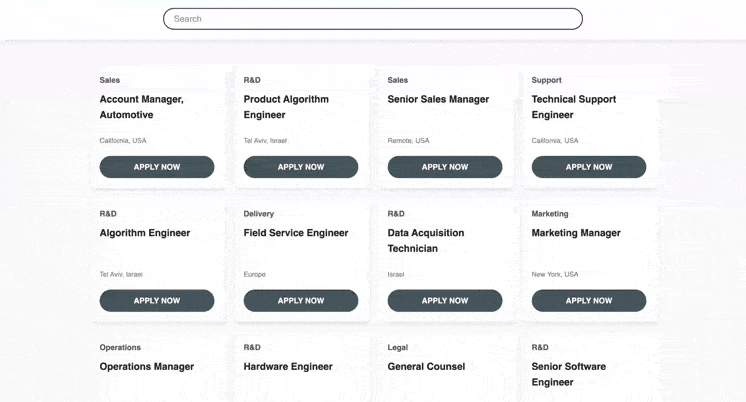The image size is (746, 402).
Task: Apply now for Field Service Engineer
Action: click(x=301, y=301)
